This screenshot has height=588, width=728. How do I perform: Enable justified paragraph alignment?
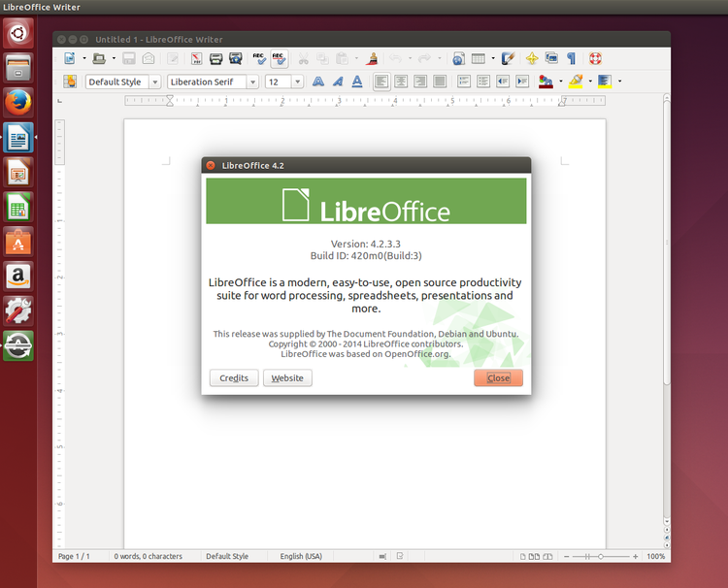[x=440, y=82]
